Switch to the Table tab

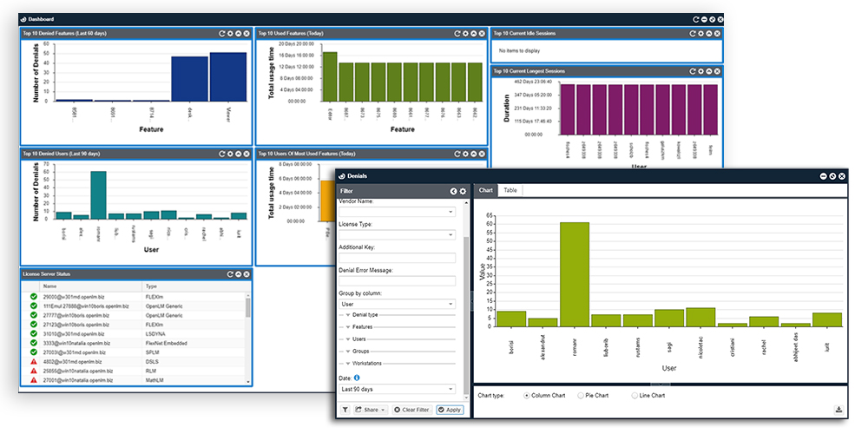coord(510,190)
